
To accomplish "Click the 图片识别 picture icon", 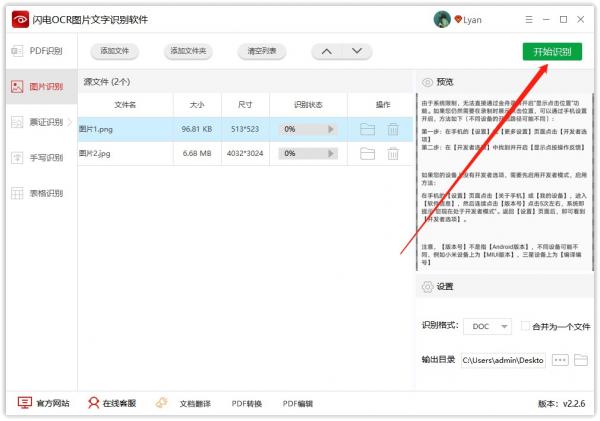I will pos(17,86).
